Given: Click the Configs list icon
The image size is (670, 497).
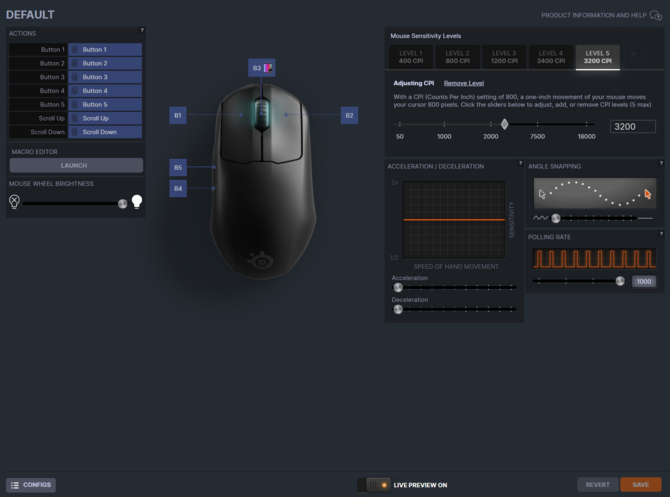Looking at the screenshot, I should (x=15, y=485).
